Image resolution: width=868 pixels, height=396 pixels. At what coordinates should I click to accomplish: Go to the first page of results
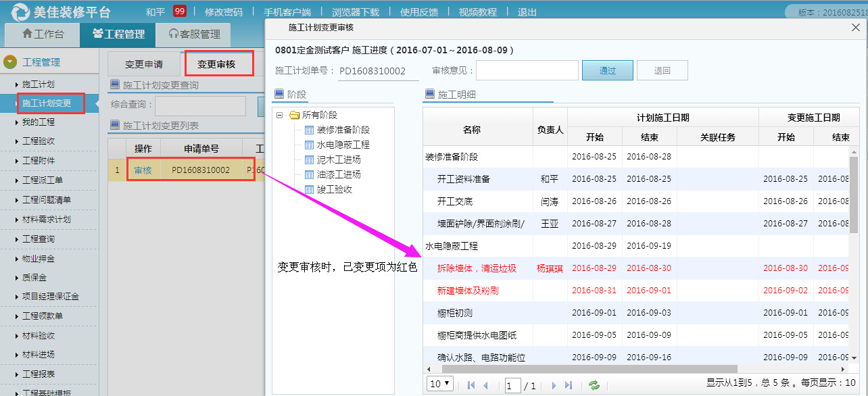pos(471,385)
